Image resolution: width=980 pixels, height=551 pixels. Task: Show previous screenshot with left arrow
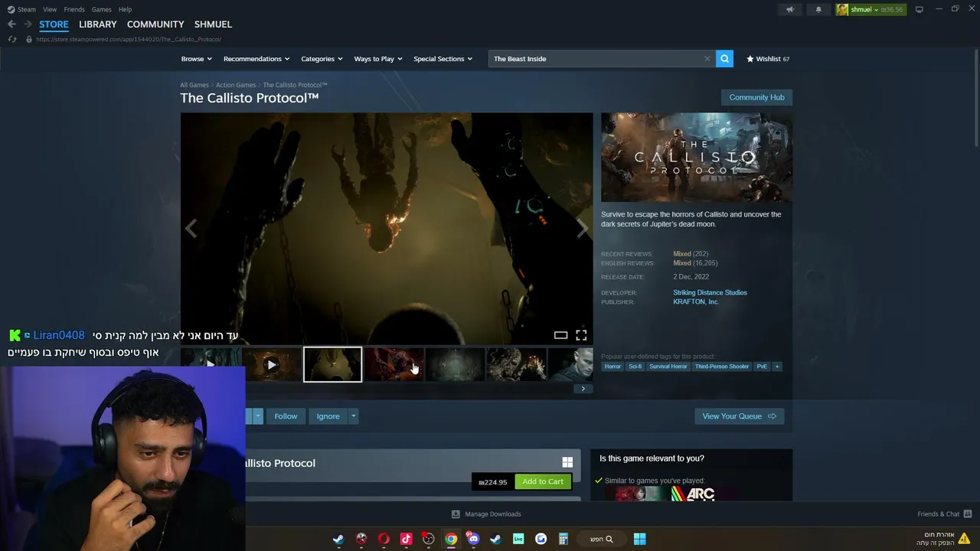pos(191,228)
